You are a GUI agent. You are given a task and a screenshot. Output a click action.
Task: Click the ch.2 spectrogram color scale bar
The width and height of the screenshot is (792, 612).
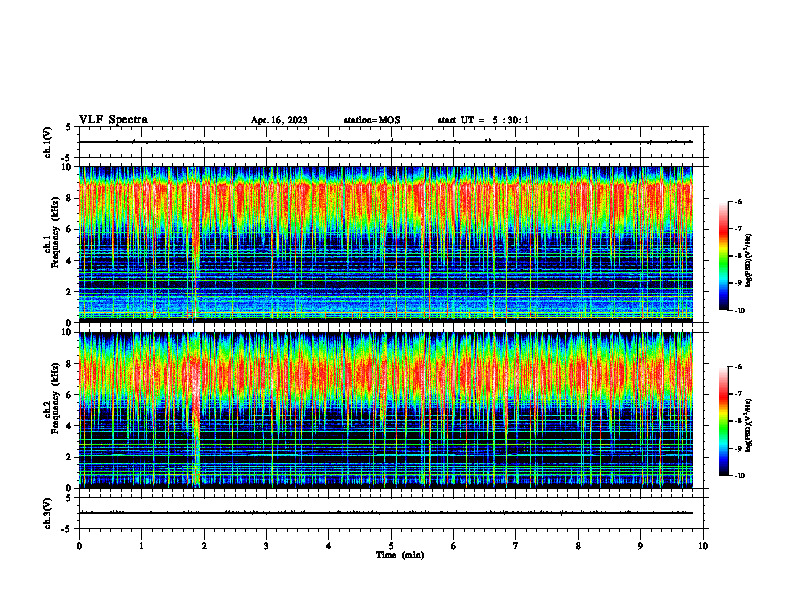[x=723, y=421]
